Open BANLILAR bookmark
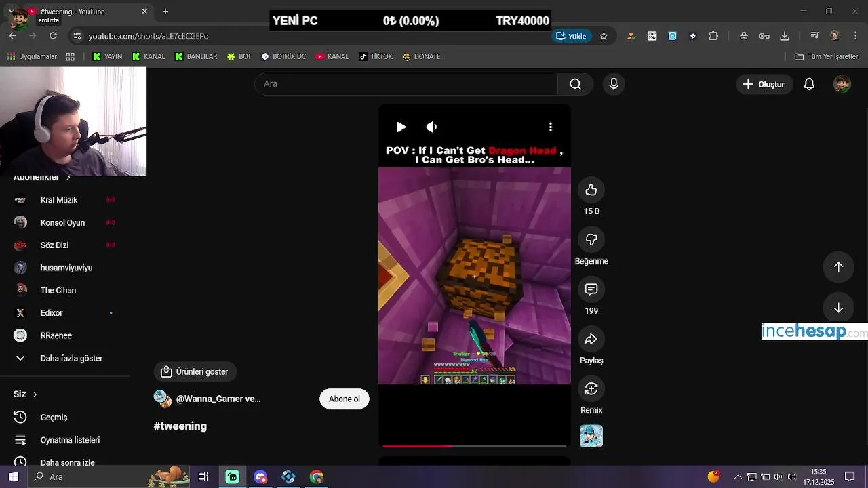Screen dimensions: 868x488 coord(196,56)
